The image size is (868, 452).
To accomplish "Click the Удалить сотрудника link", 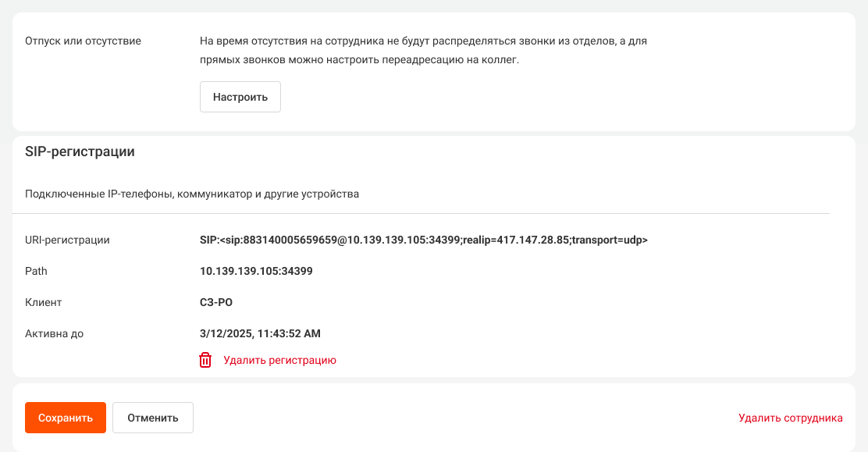I will tap(791, 418).
